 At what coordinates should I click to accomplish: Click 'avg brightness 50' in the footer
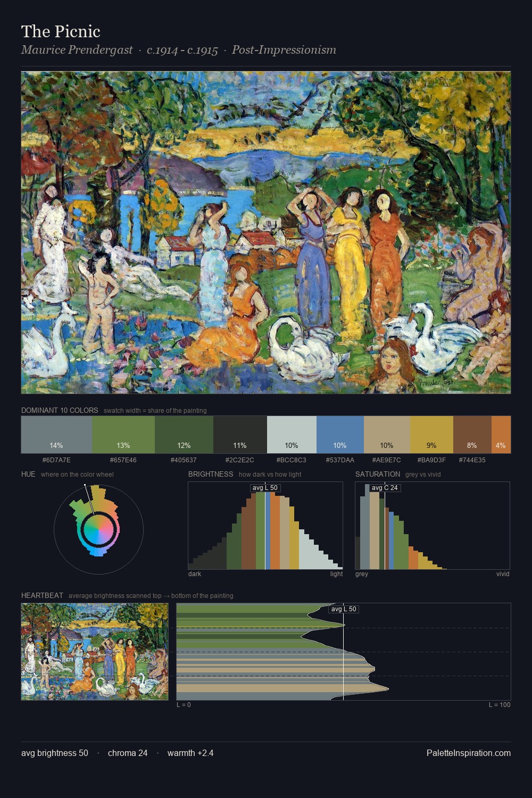[55, 753]
